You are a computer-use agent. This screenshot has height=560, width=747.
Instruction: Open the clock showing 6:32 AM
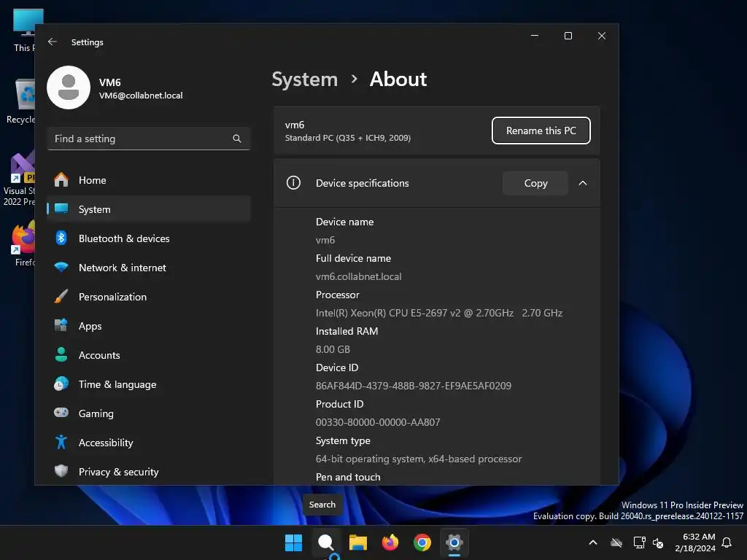click(695, 542)
